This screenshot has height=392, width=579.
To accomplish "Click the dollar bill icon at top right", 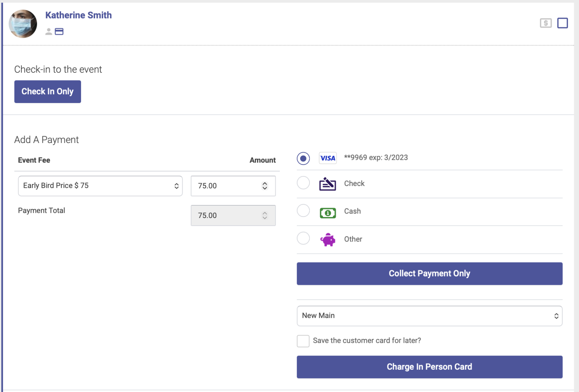I will tap(546, 23).
